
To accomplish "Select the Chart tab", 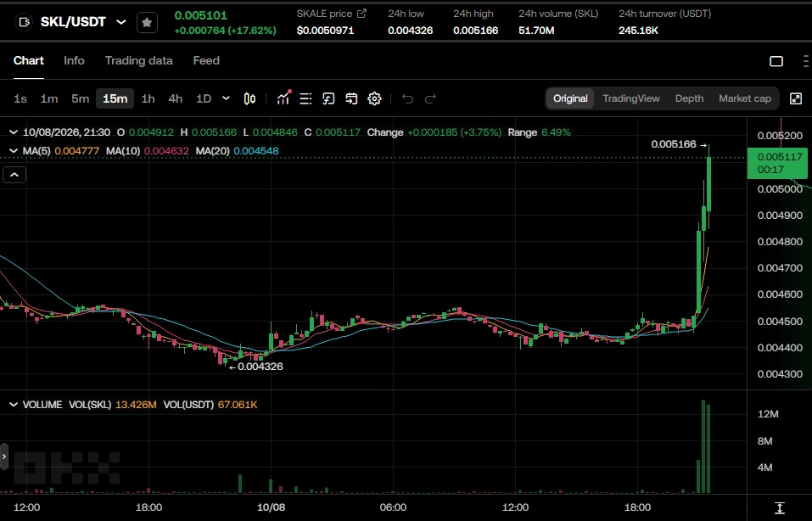I will [29, 60].
